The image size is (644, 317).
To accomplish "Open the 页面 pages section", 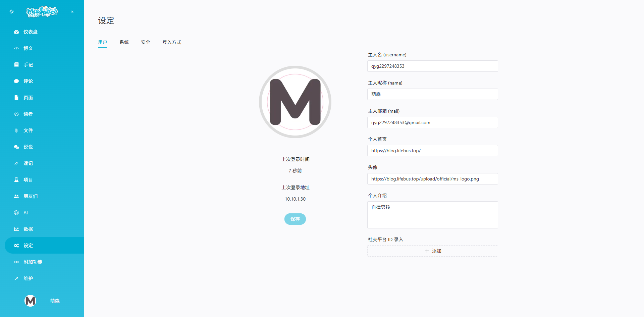I will [29, 98].
